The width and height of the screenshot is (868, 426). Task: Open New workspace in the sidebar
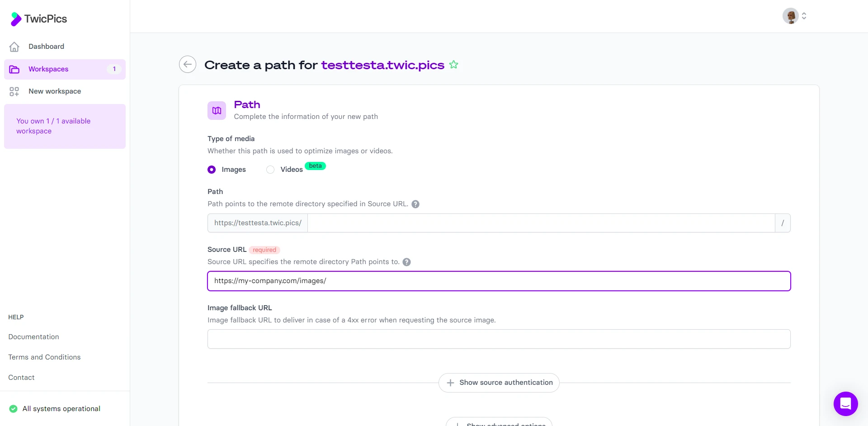tap(65, 91)
